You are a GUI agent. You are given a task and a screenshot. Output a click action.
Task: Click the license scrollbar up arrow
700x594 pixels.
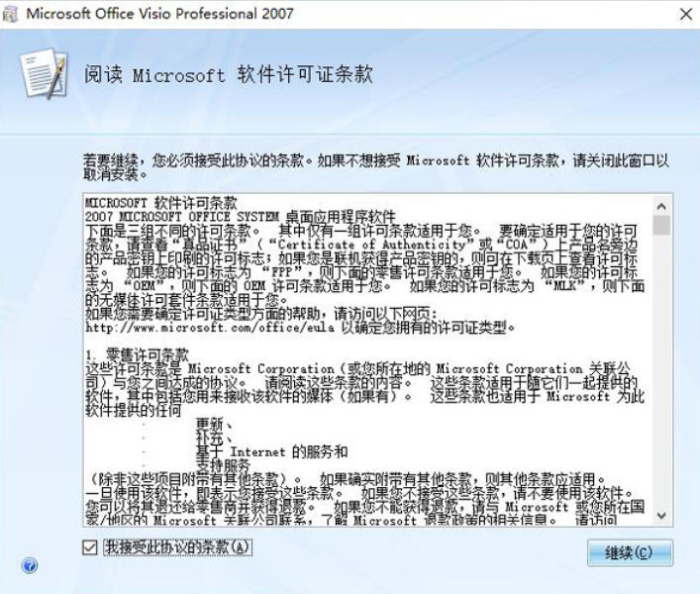(661, 206)
